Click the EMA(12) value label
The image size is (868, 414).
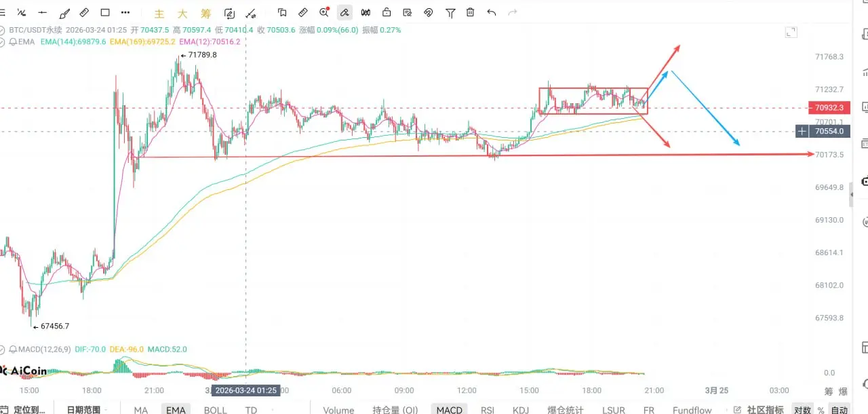(209, 41)
